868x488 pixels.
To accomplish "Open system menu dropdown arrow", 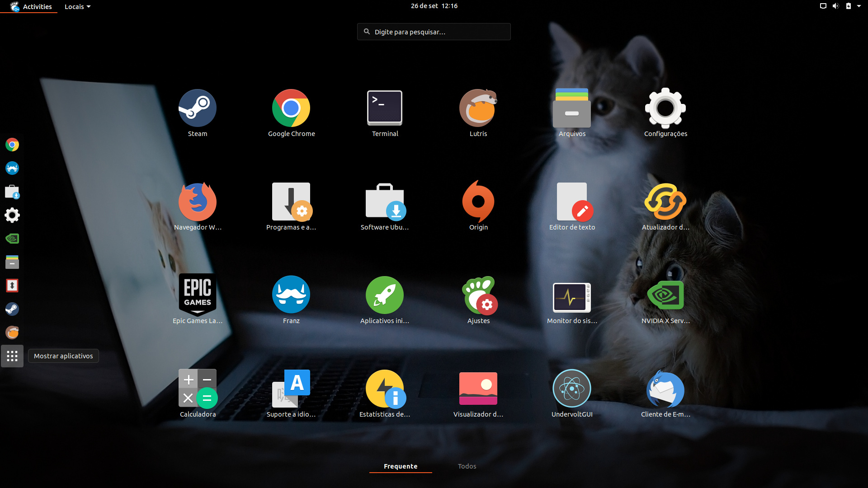I will [859, 6].
